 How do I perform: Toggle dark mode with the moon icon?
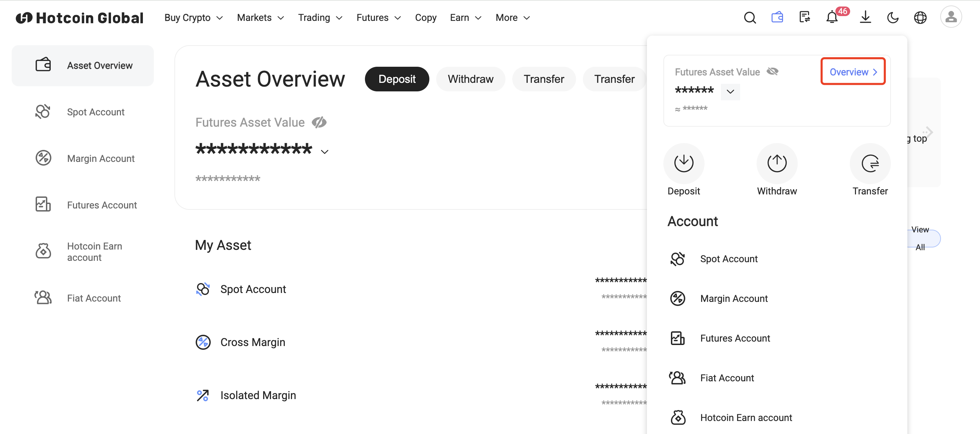pyautogui.click(x=893, y=17)
